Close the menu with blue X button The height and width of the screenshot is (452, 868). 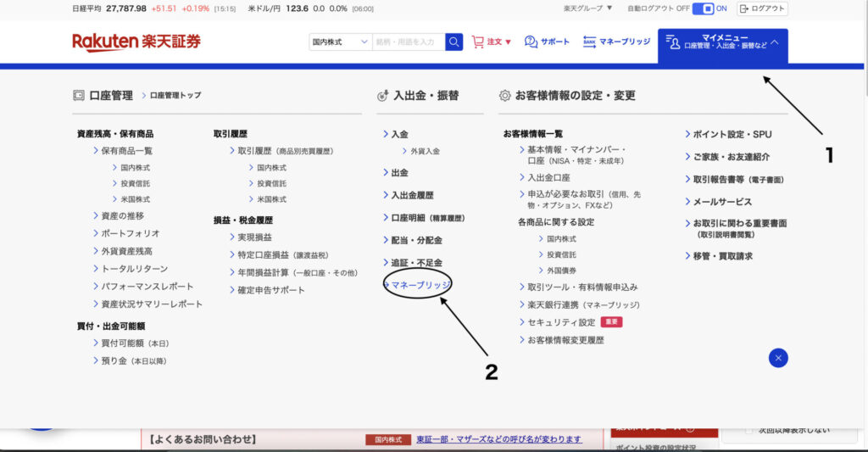pyautogui.click(x=778, y=358)
